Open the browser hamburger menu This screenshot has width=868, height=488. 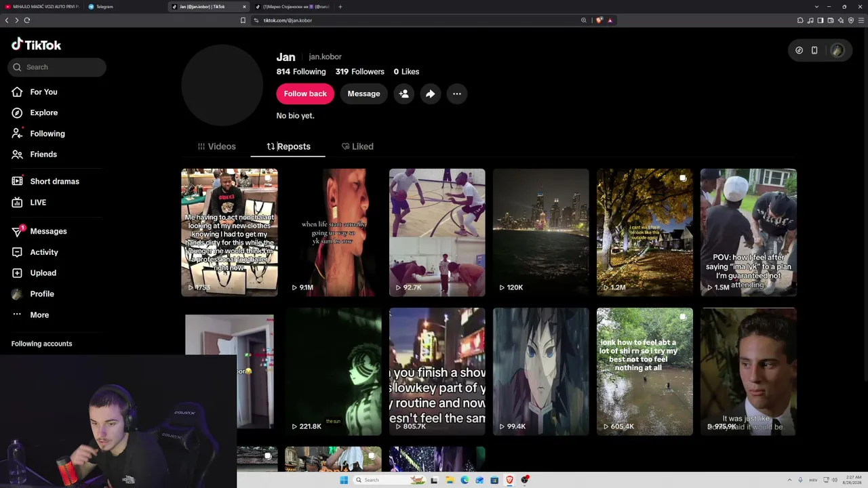coord(861,20)
